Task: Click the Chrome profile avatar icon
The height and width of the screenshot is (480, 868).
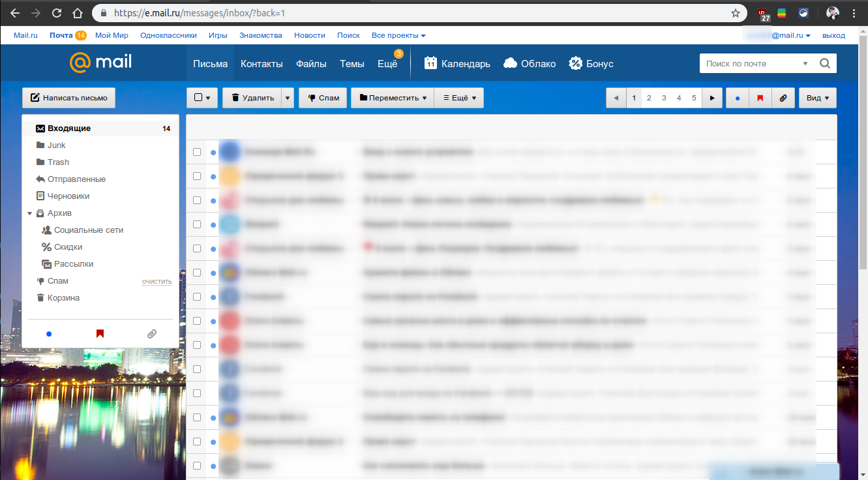Action: click(x=832, y=13)
